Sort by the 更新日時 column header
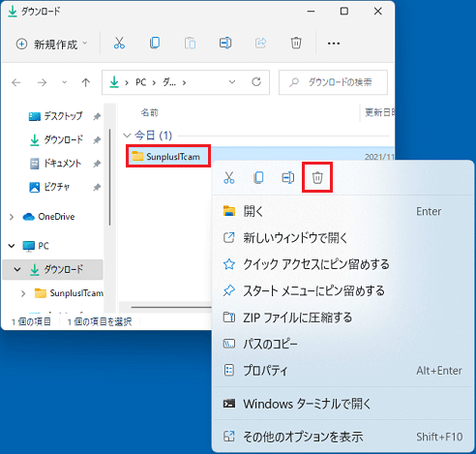 (379, 112)
